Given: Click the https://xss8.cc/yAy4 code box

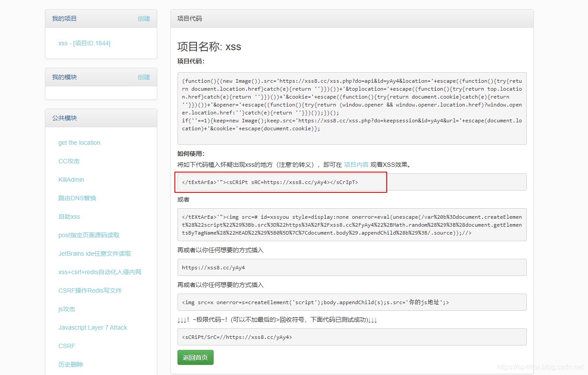Looking at the screenshot, I should point(352,267).
